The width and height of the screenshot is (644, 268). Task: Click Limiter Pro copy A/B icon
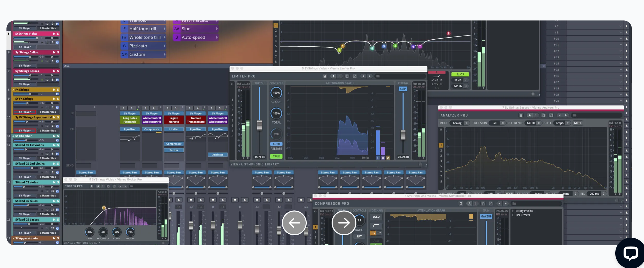click(x=347, y=76)
